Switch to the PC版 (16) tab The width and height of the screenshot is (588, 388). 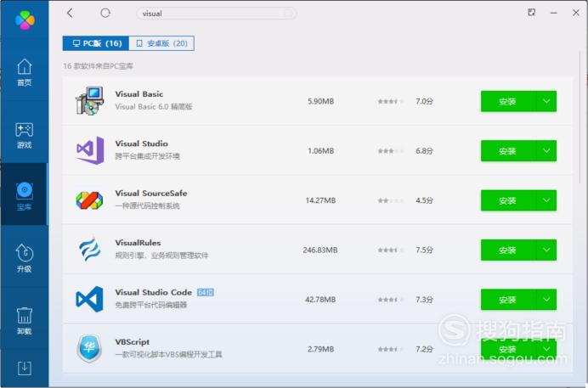(96, 43)
